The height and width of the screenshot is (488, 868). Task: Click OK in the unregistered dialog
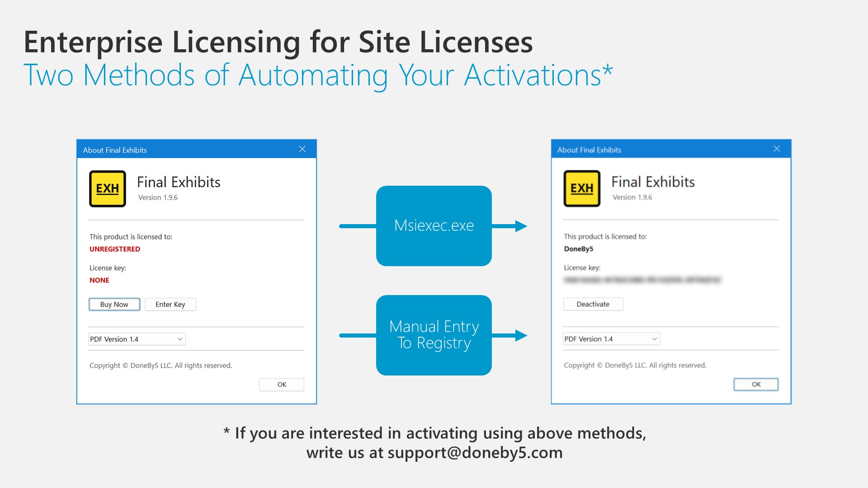click(282, 385)
